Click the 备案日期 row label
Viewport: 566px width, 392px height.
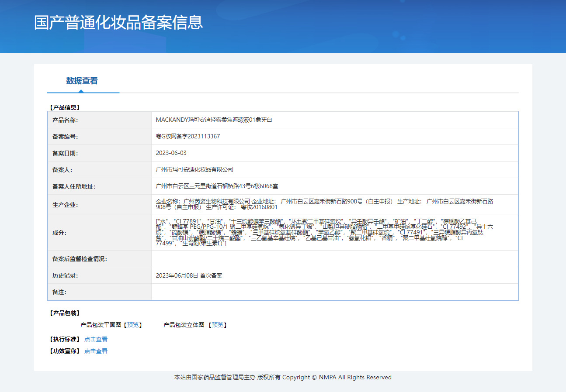[65, 153]
